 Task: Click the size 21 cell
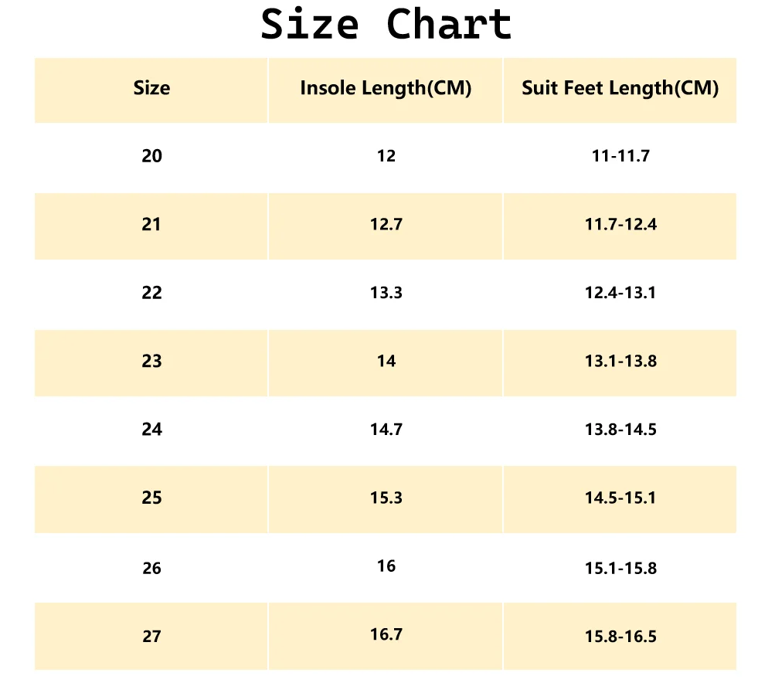152,225
